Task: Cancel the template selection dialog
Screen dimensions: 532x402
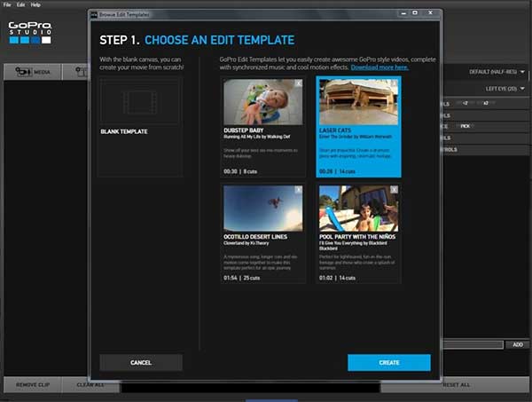Action: click(x=141, y=362)
